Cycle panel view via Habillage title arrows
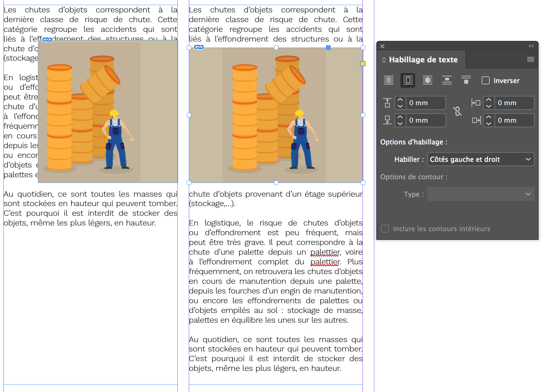544x392 pixels. click(384, 60)
